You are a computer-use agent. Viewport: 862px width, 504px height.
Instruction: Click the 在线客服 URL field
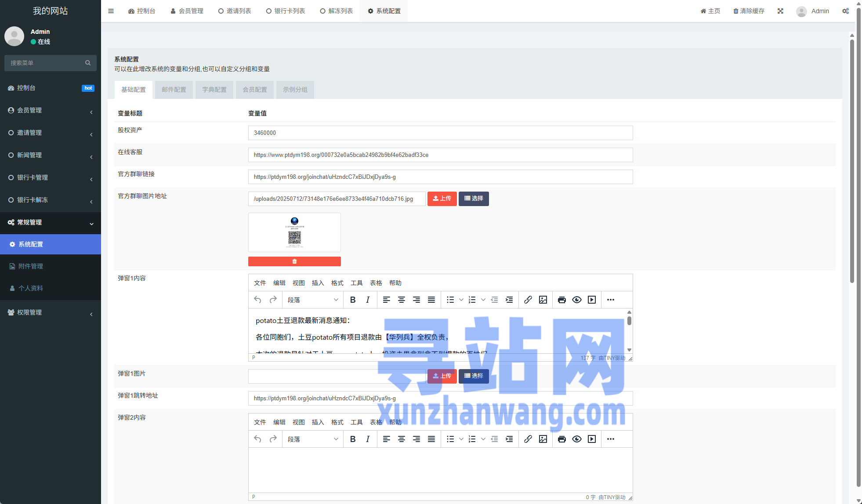pos(440,155)
